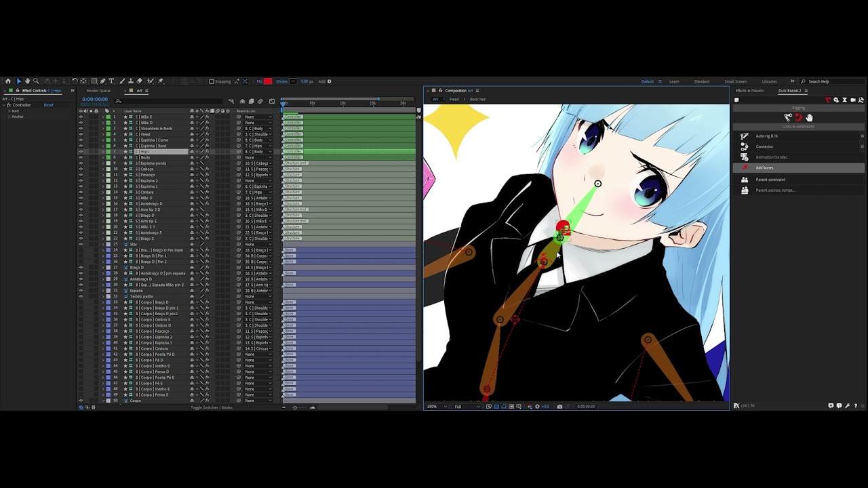The image size is (868, 488).
Task: Click the Animation blender icon
Action: (x=745, y=157)
